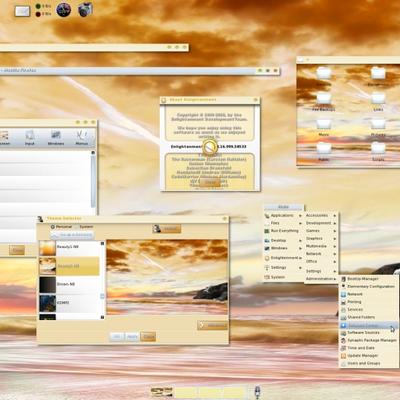Select the highlighted Beauty2 theme row

coord(69,266)
